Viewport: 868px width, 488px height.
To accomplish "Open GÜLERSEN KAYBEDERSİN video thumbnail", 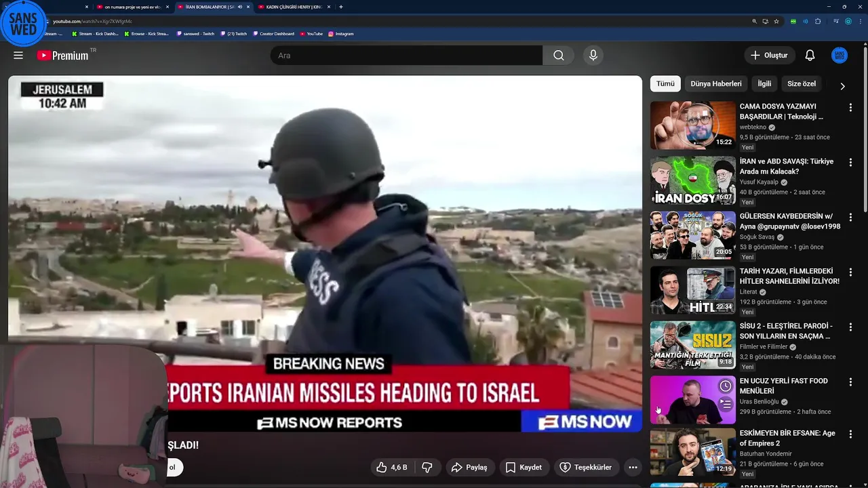I will point(693,235).
